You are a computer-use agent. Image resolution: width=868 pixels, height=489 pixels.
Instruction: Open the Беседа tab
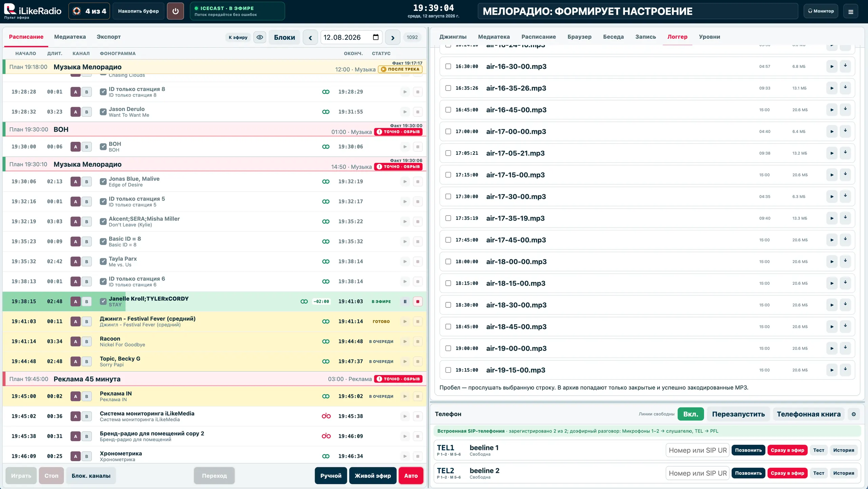pos(613,37)
